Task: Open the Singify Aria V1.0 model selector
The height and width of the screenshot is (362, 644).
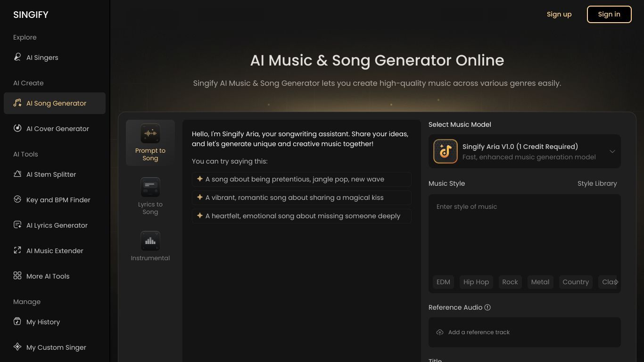Action: click(525, 151)
